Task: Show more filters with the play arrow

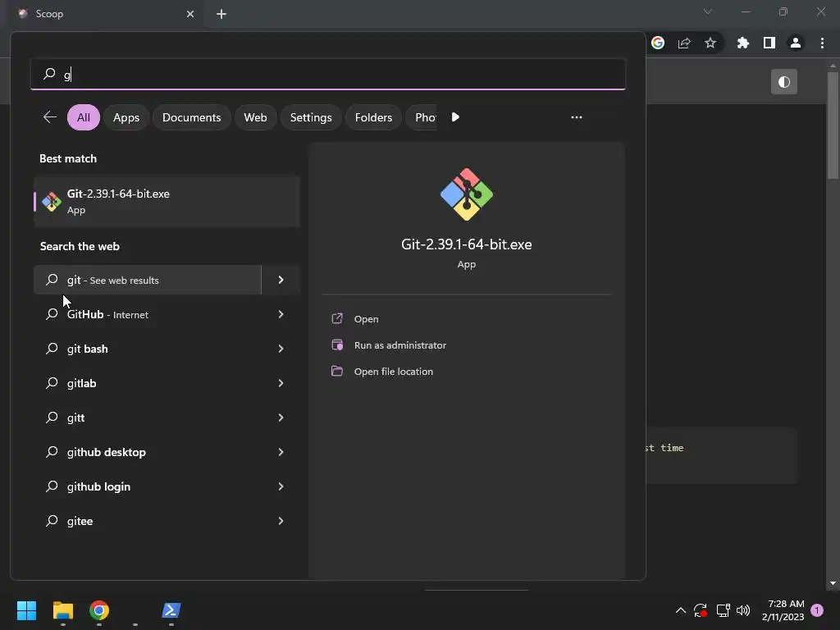Action: (x=455, y=116)
